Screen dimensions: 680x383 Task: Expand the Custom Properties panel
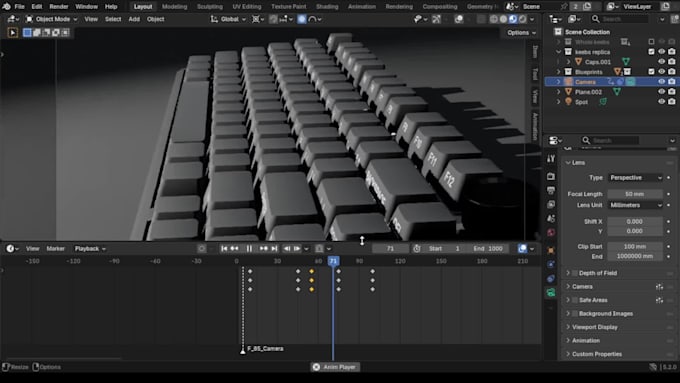click(568, 354)
